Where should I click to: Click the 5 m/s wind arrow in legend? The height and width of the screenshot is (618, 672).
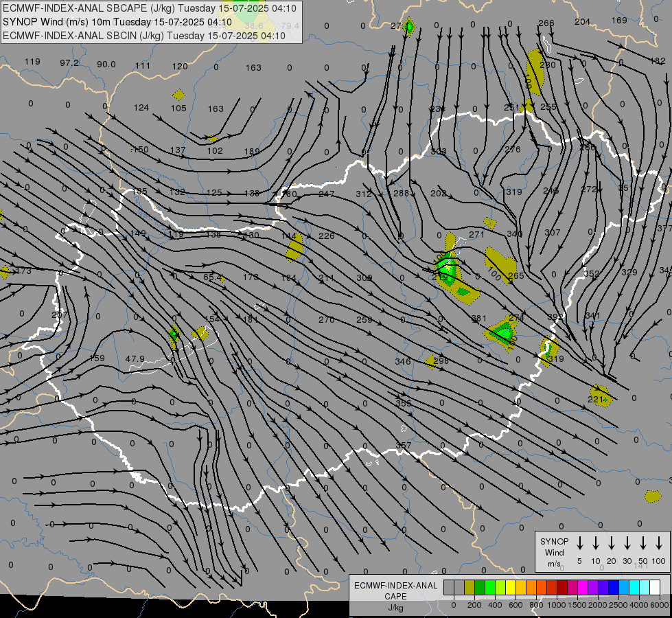tap(579, 543)
